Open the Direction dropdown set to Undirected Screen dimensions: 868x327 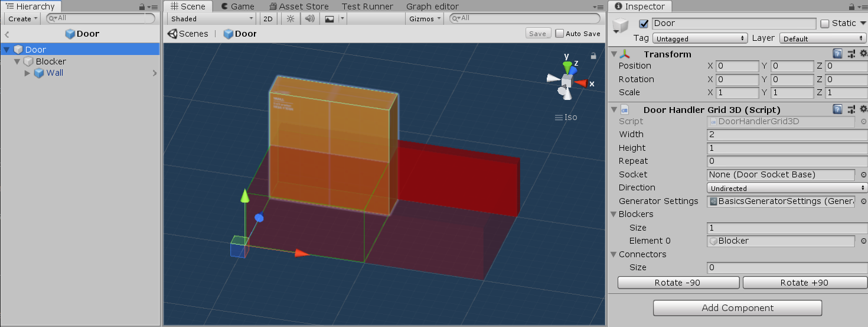(787, 188)
